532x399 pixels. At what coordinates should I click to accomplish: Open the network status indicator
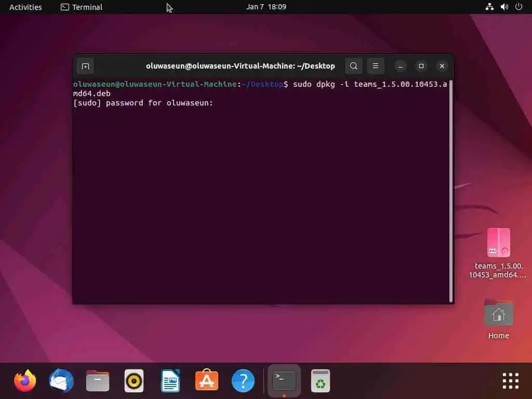489,7
